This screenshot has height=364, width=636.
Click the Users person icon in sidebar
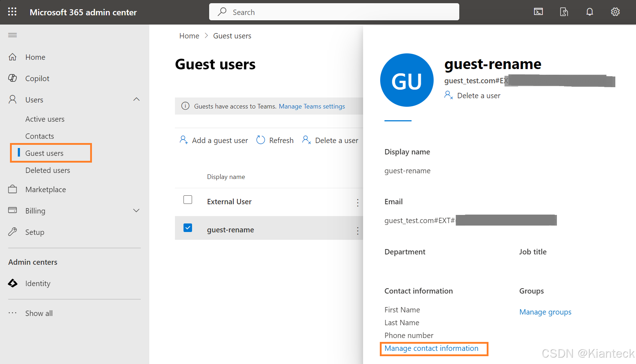[x=12, y=100]
